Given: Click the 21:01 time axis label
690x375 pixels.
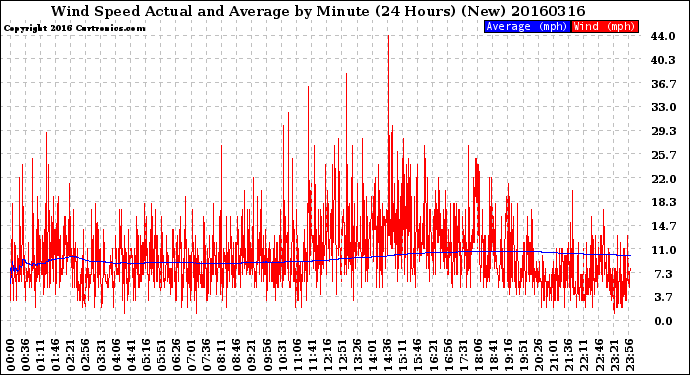Looking at the screenshot, I should (x=554, y=355).
